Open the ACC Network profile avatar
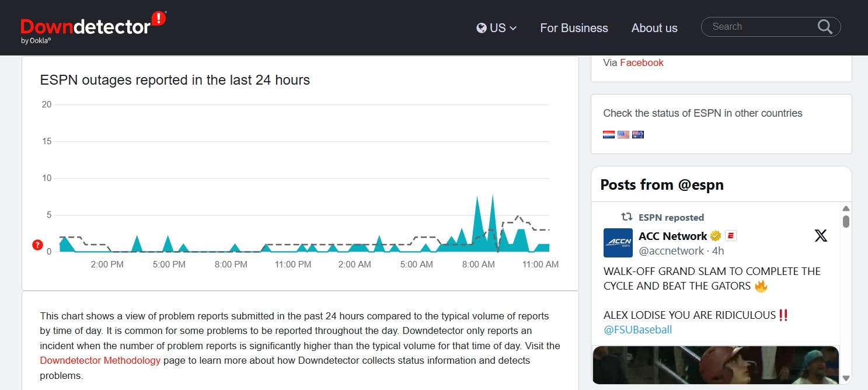 (x=618, y=243)
